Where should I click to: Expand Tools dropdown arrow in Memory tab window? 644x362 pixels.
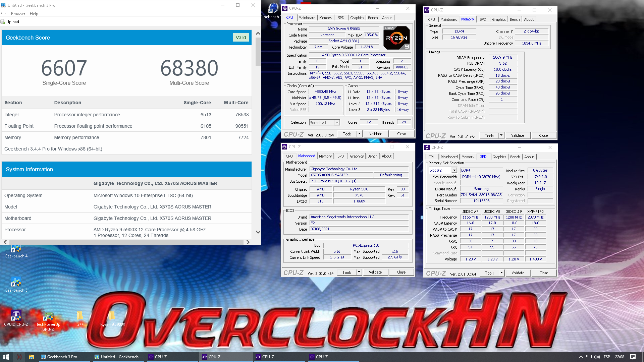pos(501,135)
